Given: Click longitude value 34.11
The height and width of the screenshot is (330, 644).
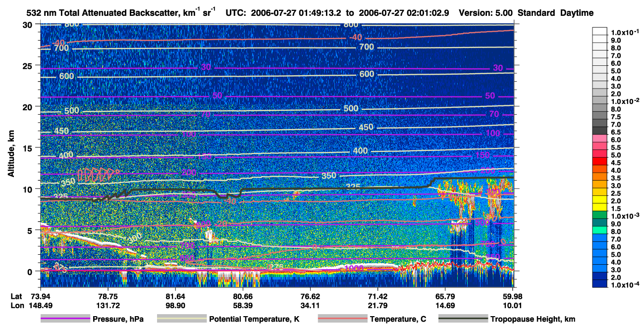Looking at the screenshot, I should click(x=310, y=305).
